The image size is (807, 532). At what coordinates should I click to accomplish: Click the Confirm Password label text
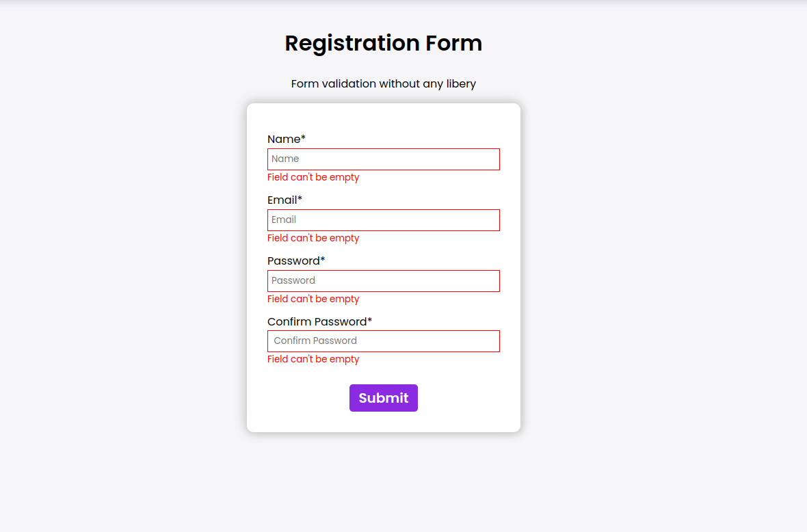(317, 322)
